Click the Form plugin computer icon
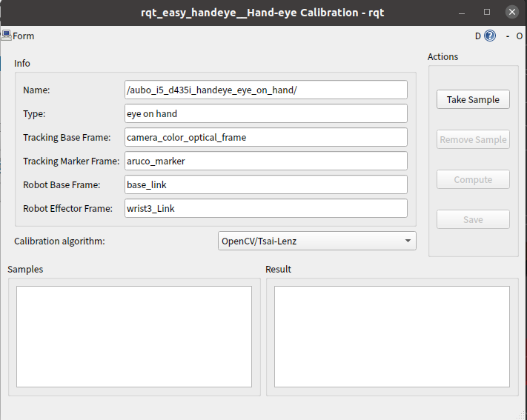527x420 pixels. tap(6, 36)
